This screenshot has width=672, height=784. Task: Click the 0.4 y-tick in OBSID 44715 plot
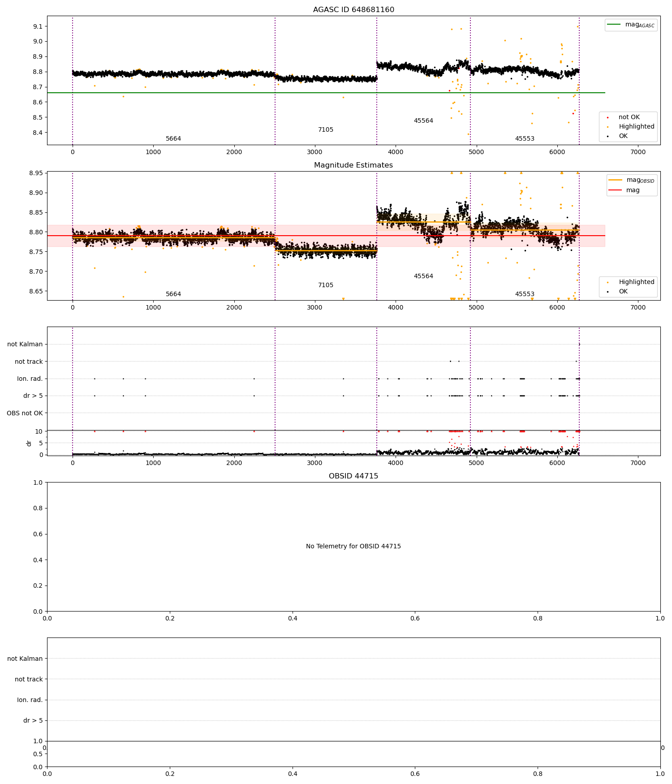38,560
